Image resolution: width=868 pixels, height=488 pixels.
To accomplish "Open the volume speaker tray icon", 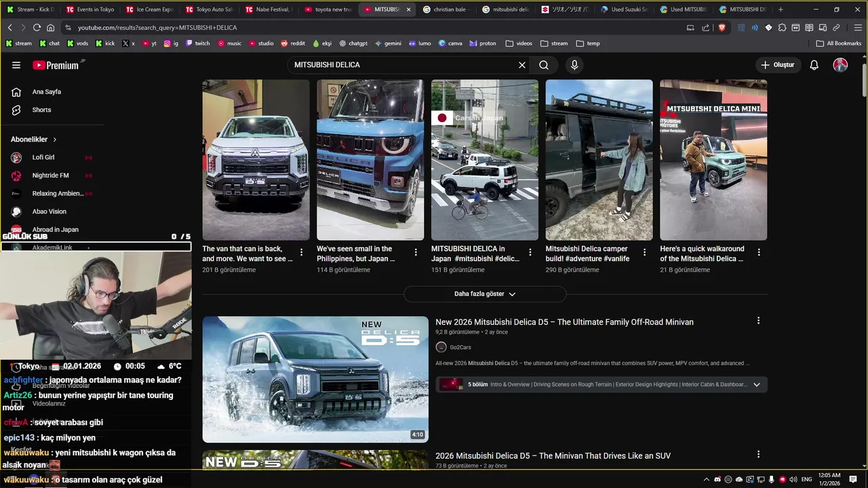I will pyautogui.click(x=793, y=479).
